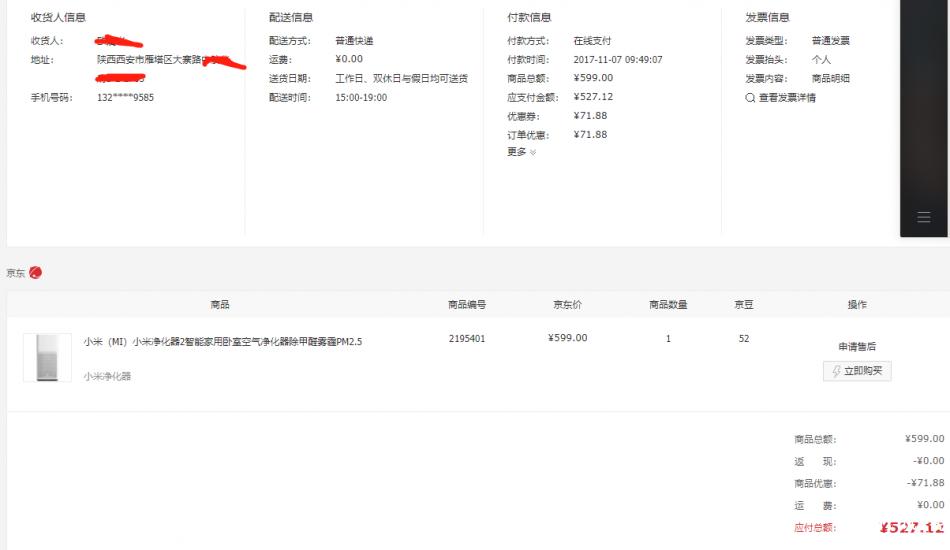Click payment time 2017-11-07 09:49:07
This screenshot has height=550, width=950.
click(x=617, y=59)
